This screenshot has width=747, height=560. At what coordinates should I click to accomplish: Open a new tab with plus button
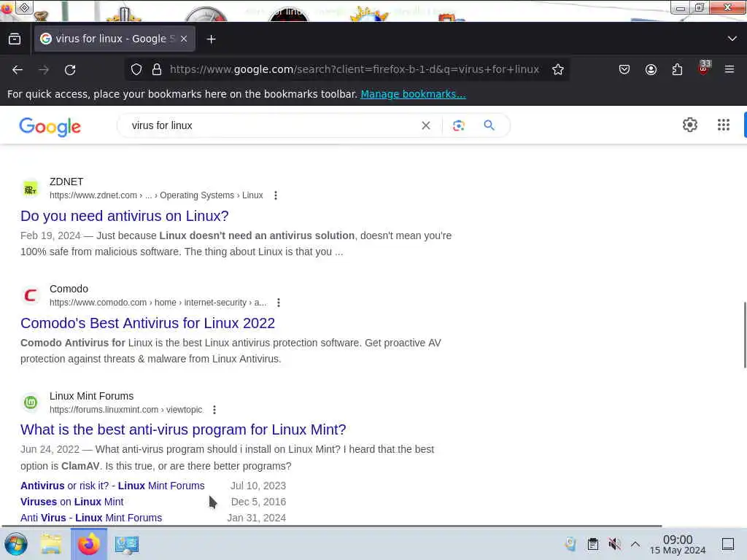[x=211, y=39]
